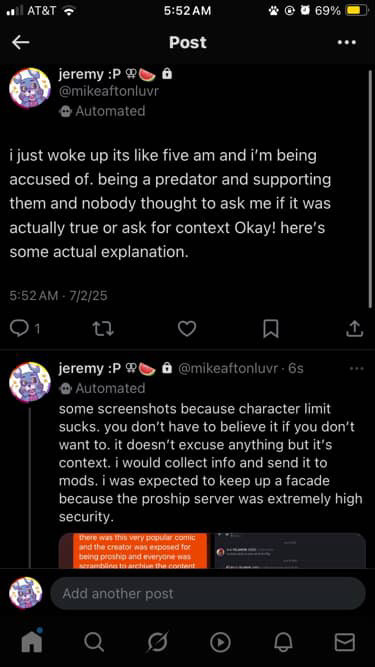This screenshot has height=667, width=375.
Task: Open the three-dot post options menu
Action: point(347,43)
